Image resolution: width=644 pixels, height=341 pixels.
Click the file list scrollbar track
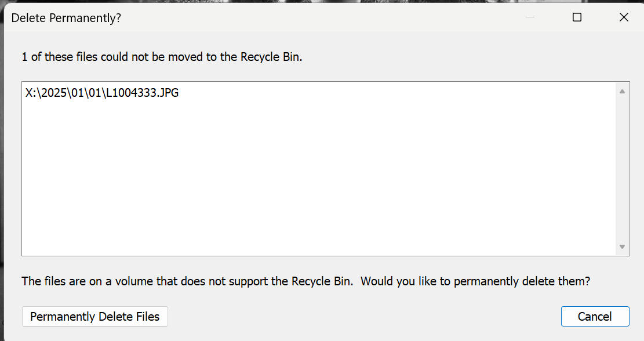tap(622, 168)
